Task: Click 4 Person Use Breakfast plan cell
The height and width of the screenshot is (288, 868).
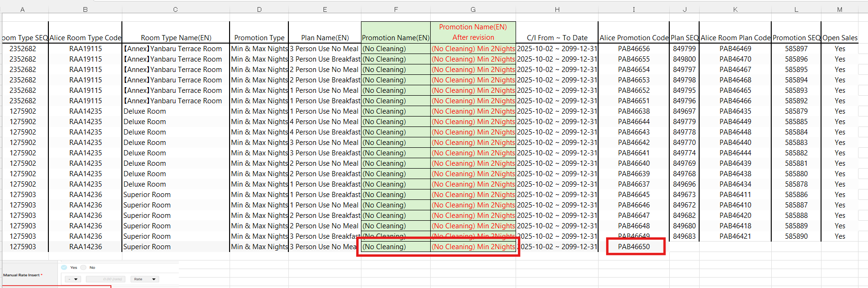Action: pos(325,132)
